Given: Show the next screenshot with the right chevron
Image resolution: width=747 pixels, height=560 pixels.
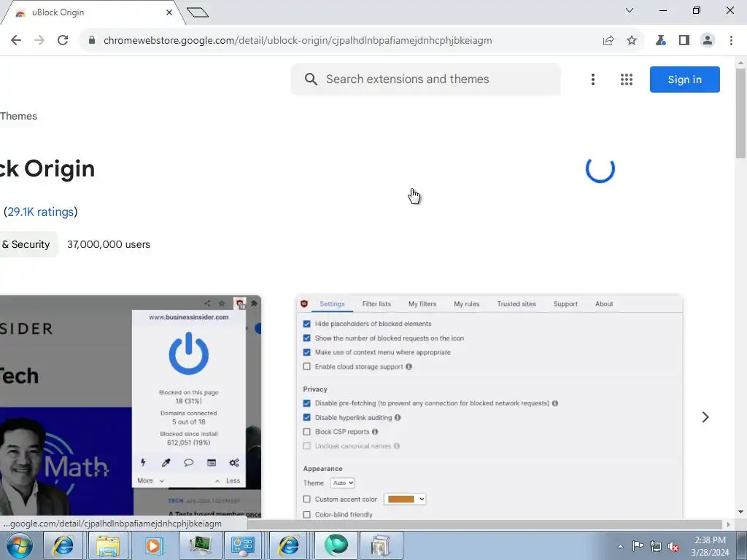Looking at the screenshot, I should click(x=705, y=417).
